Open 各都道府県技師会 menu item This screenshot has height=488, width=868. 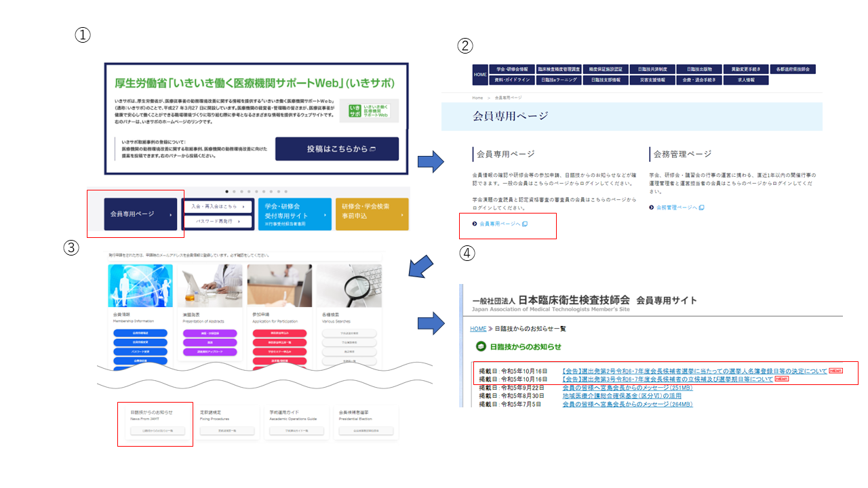pos(793,69)
